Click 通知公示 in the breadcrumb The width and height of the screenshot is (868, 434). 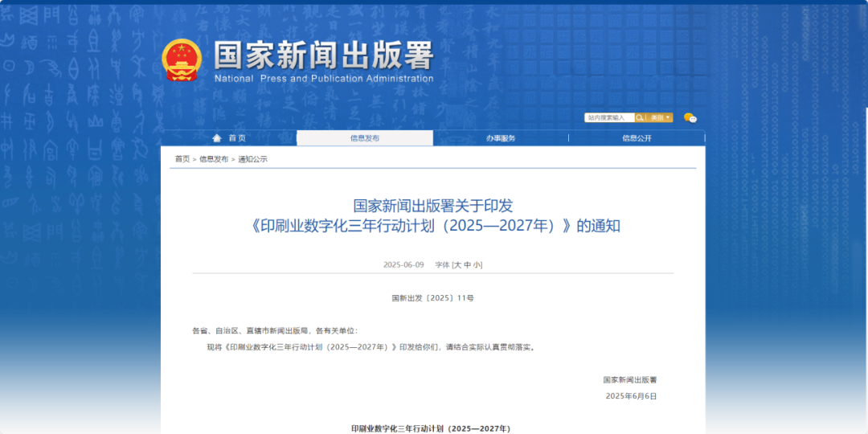(x=252, y=159)
